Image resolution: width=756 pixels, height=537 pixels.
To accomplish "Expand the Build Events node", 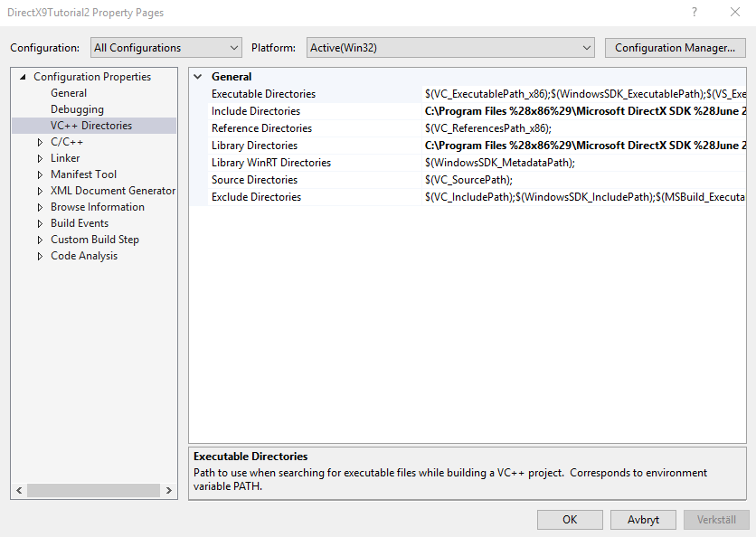I will point(40,223).
